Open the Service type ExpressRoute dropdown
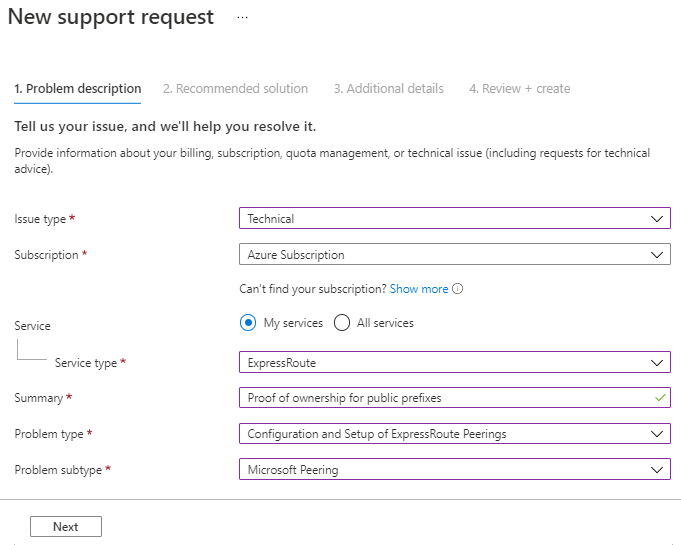The width and height of the screenshot is (681, 545). pos(454,362)
